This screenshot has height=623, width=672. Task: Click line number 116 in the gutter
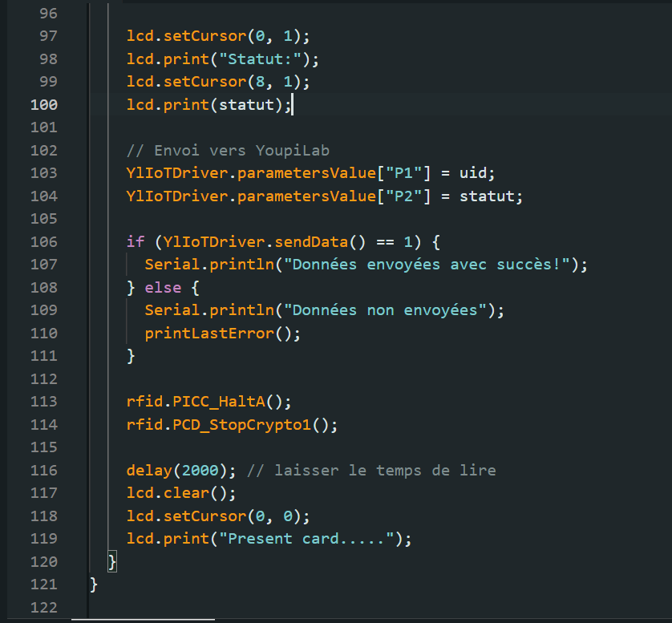click(x=44, y=471)
